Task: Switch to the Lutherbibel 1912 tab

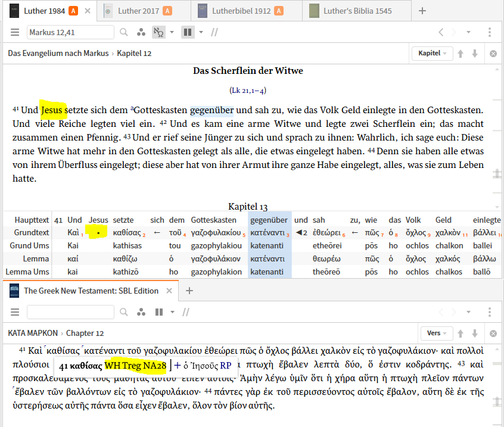Action: tap(247, 11)
